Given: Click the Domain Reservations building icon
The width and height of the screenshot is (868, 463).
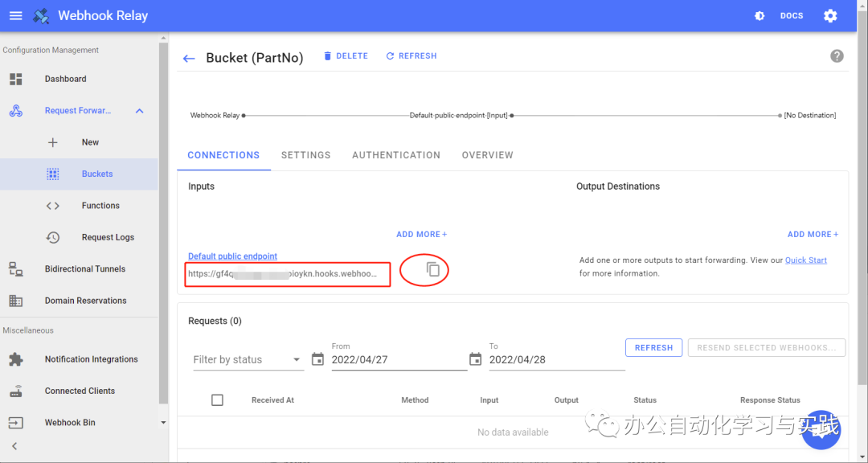Looking at the screenshot, I should click(x=16, y=301).
